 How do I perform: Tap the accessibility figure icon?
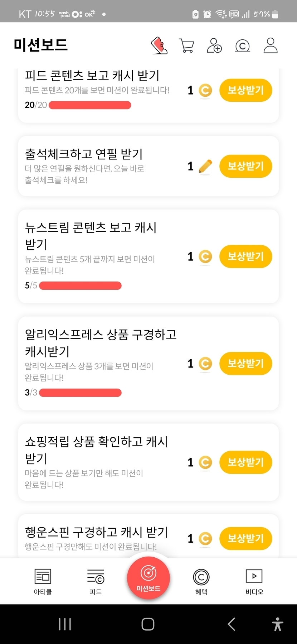(277, 624)
